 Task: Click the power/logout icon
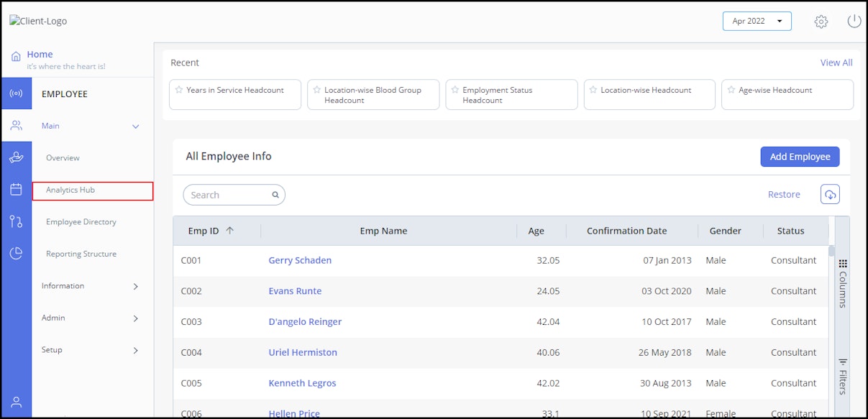click(x=854, y=21)
